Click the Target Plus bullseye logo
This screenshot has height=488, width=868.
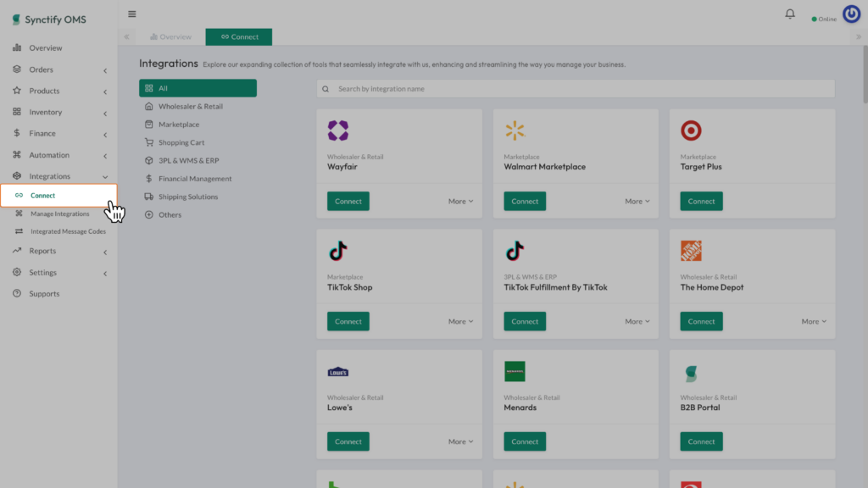coord(691,130)
